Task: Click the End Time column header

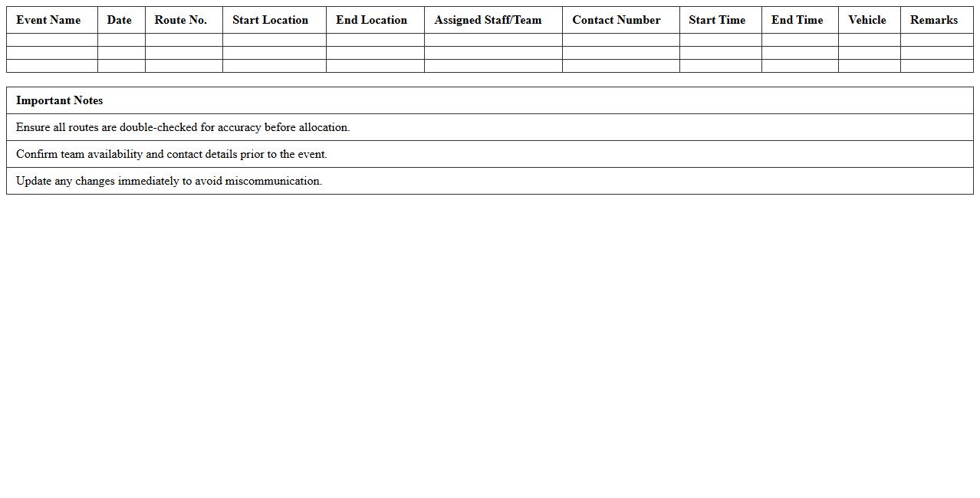Action: (x=798, y=20)
